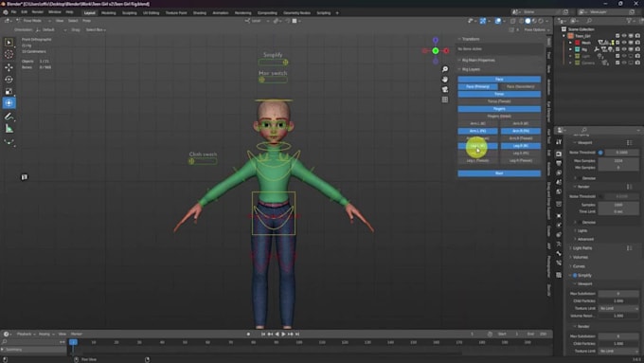Toggle the Face (Secondary) rig layer
Viewport: 644px width, 363px height.
(520, 87)
